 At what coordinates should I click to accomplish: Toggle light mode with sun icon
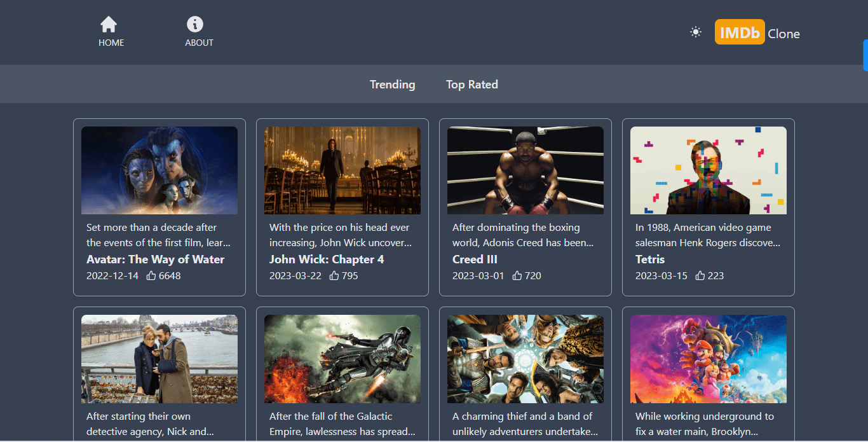pyautogui.click(x=696, y=32)
